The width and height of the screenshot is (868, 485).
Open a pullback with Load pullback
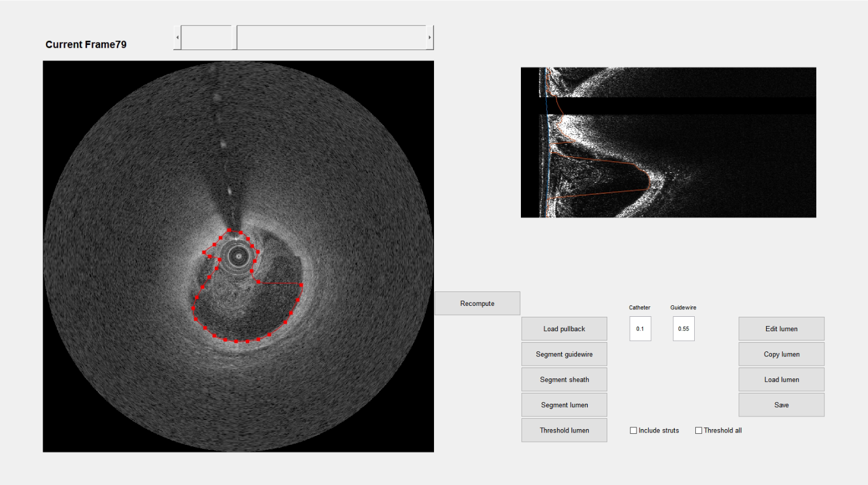coord(564,329)
